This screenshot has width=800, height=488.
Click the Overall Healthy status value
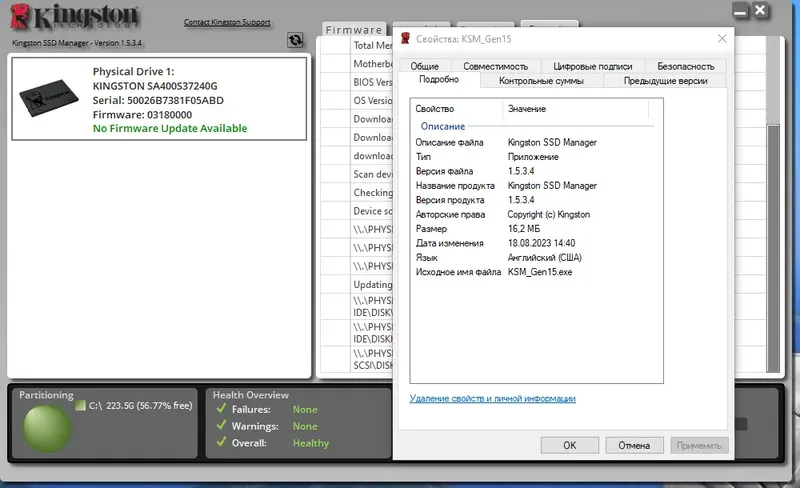(x=311, y=443)
